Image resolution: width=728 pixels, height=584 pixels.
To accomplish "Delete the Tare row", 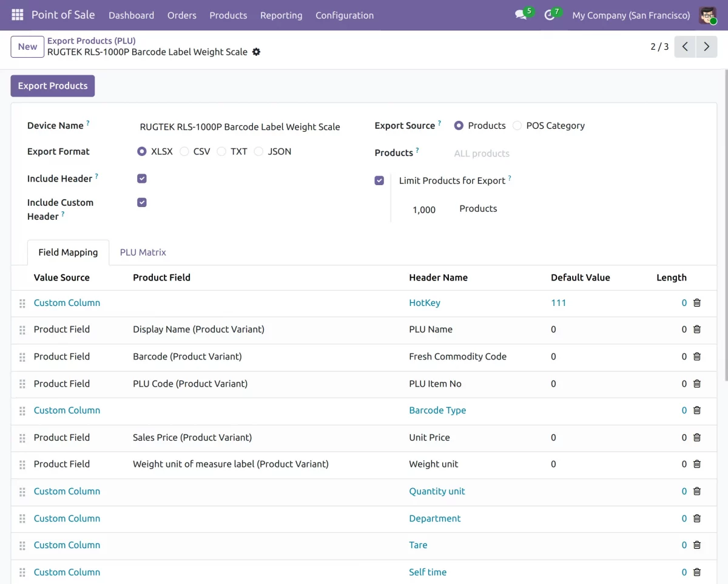I will pos(697,545).
